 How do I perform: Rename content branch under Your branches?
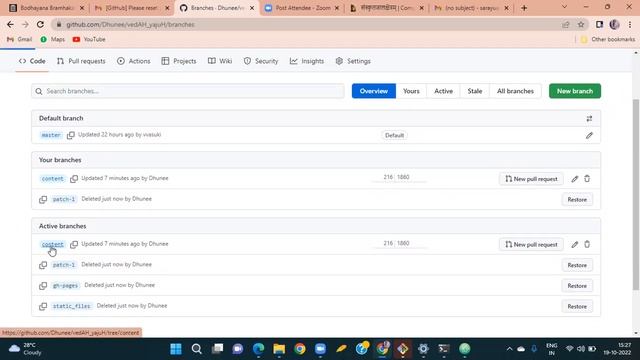point(575,179)
